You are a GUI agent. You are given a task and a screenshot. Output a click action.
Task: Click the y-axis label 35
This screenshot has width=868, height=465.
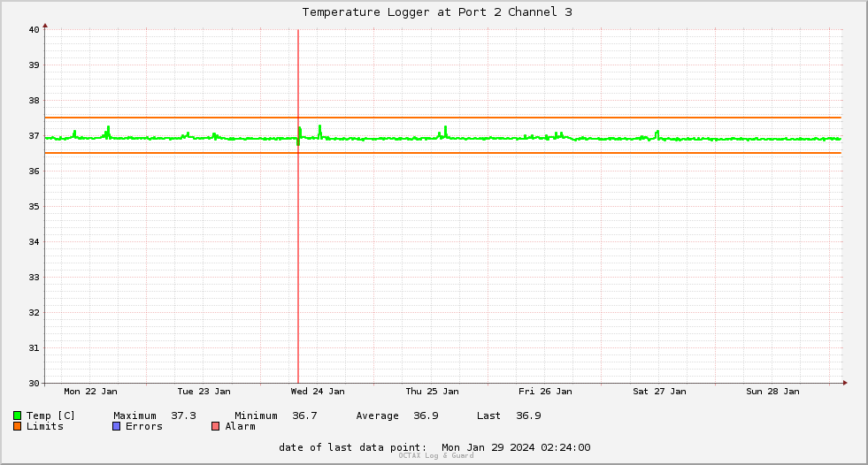[35, 207]
